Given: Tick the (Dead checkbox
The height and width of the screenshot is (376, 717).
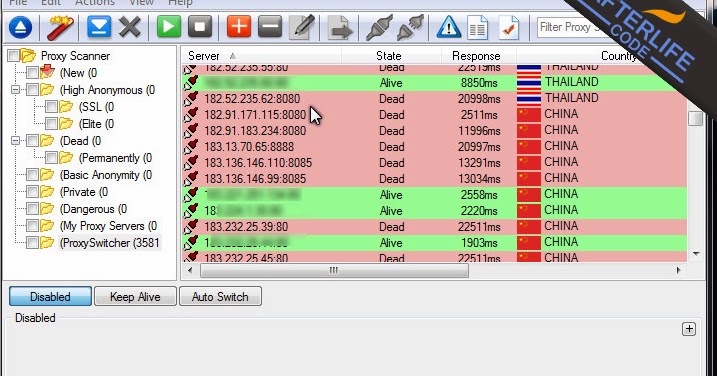Looking at the screenshot, I should pyautogui.click(x=32, y=141).
